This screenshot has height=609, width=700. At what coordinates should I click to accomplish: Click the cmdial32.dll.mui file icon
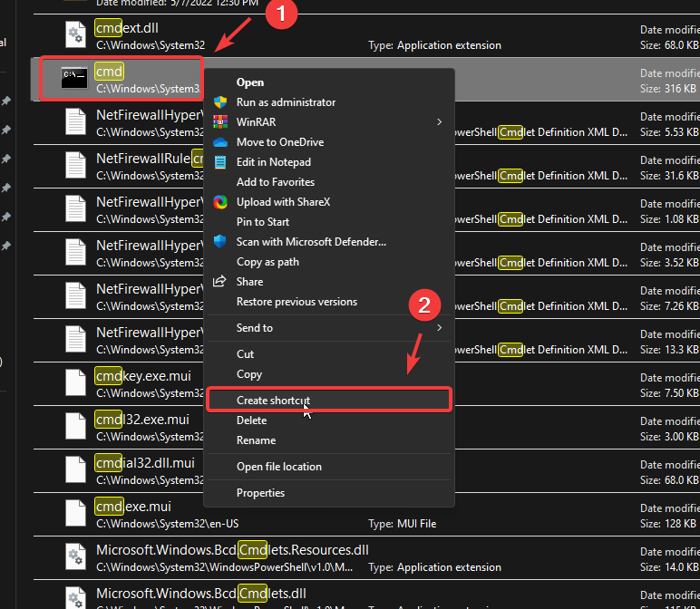75,469
